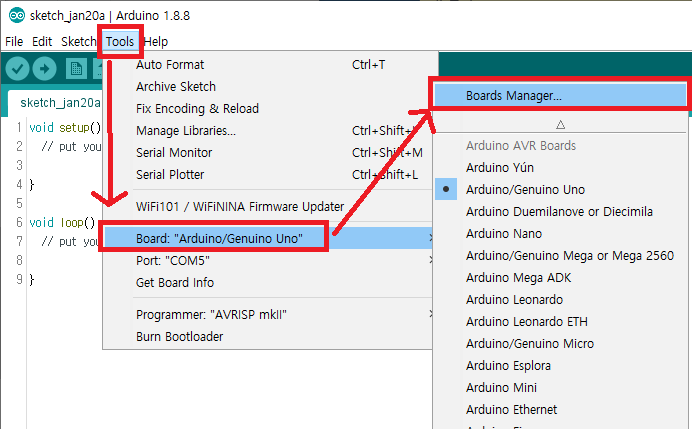Select the sketch_jan20a editor tab

(x=55, y=102)
